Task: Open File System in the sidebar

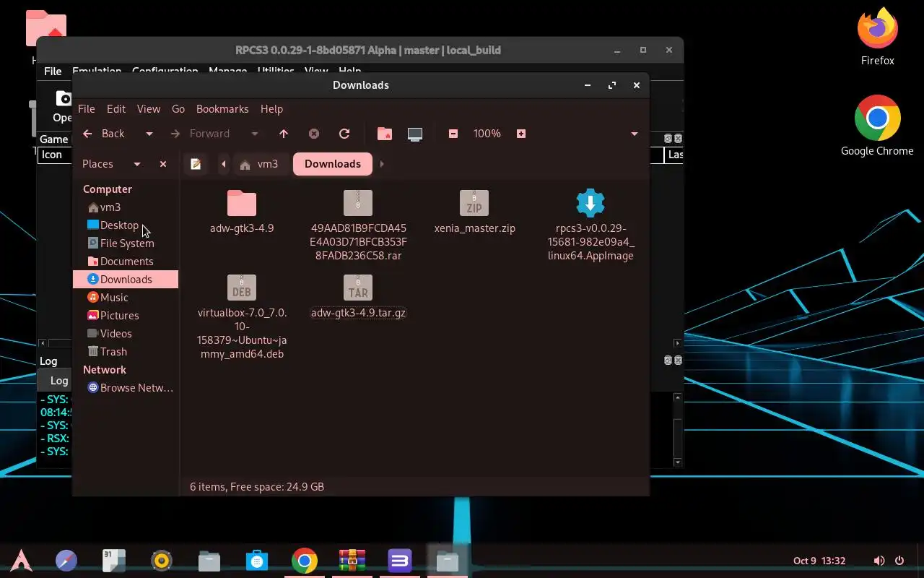Action: point(126,243)
